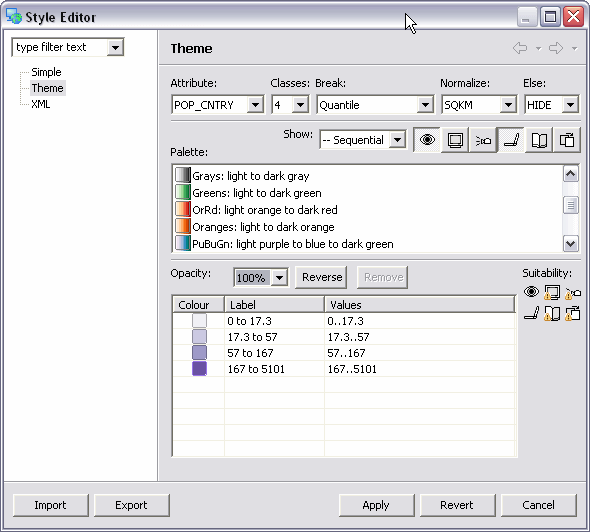590x532 pixels.
Task: Toggle the CRT monitor suitability filter
Action: tap(455, 140)
